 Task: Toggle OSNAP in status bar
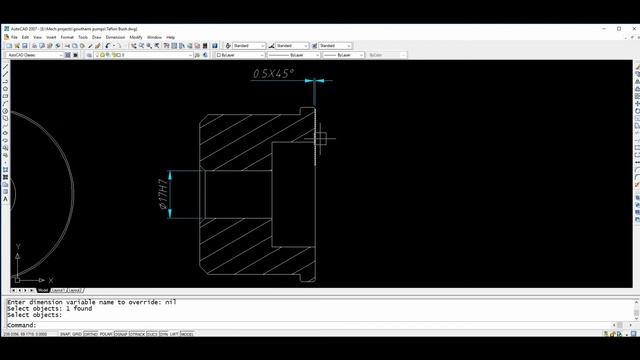click(x=121, y=334)
